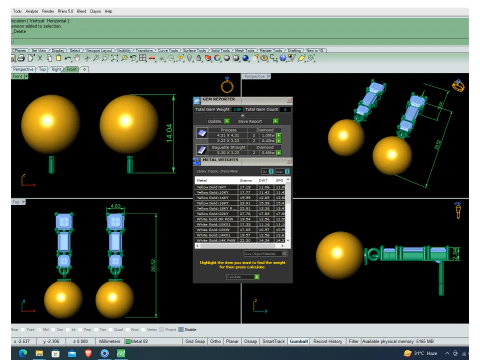The image size is (480, 360).
Task: Collapse Gem Reporter with the small arrow
Action: click(x=243, y=115)
